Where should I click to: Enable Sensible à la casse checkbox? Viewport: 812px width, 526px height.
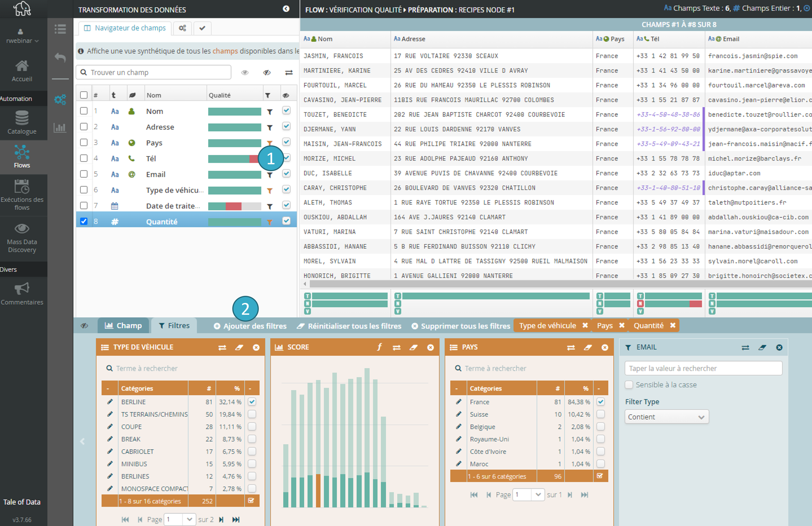pyautogui.click(x=629, y=384)
